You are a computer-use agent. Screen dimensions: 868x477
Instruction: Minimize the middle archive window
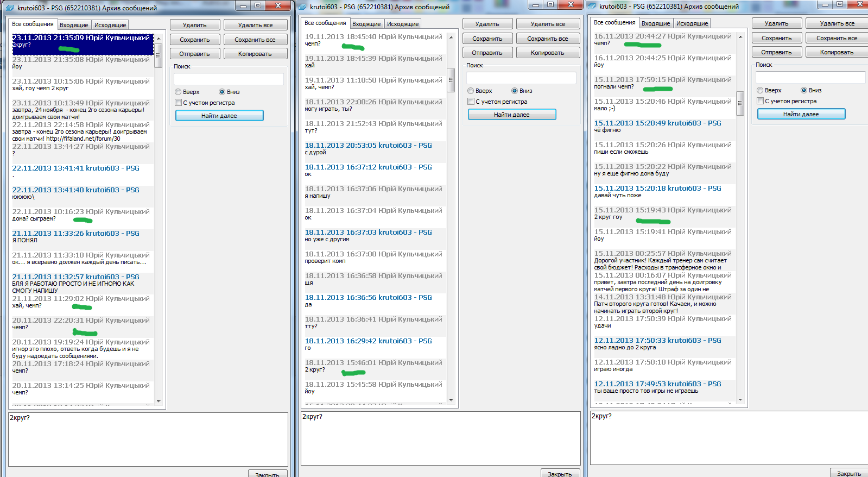coord(535,5)
